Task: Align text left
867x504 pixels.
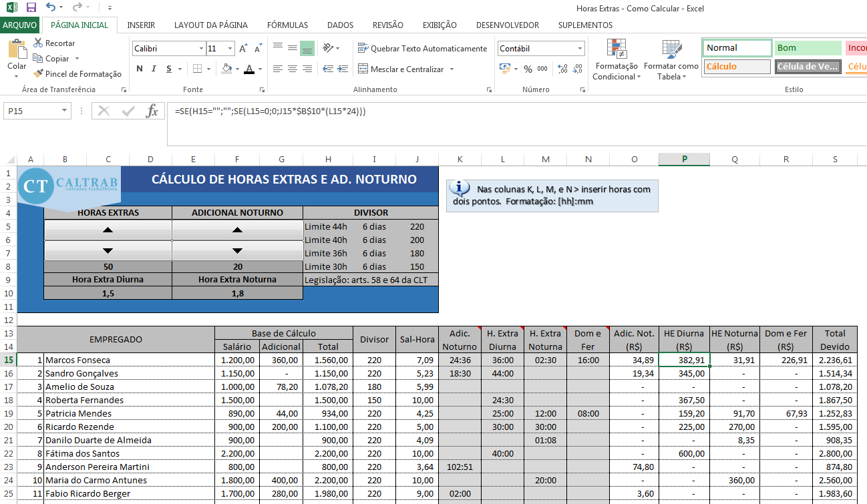Action: coord(277,69)
